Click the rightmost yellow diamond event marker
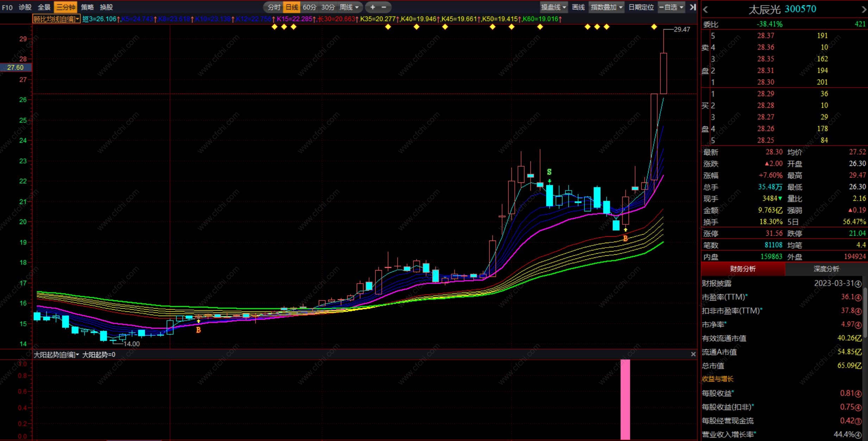The width and height of the screenshot is (868, 441). tap(654, 27)
